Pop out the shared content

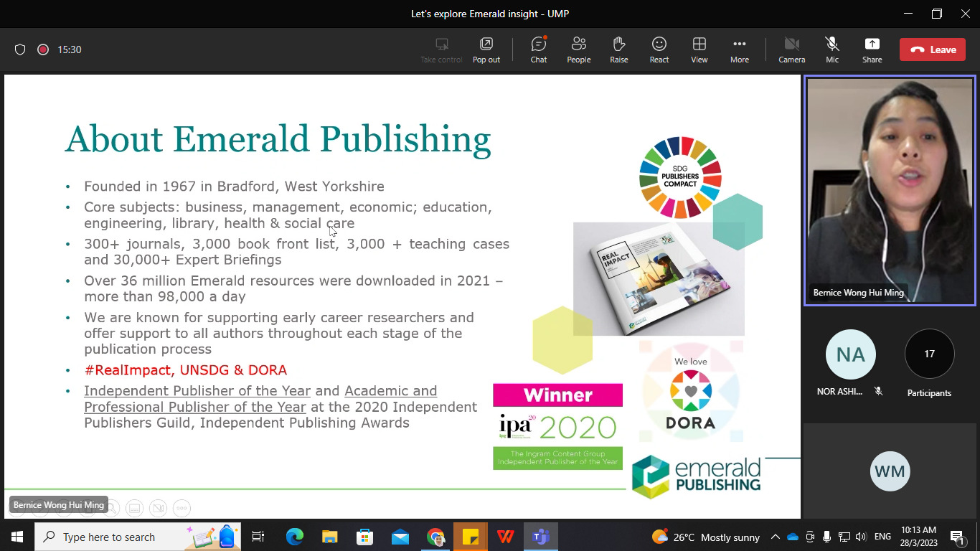click(x=486, y=50)
